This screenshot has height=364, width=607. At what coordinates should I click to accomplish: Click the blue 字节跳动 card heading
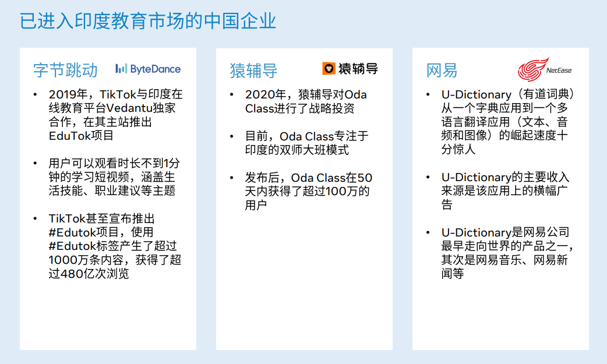pyautogui.click(x=65, y=70)
